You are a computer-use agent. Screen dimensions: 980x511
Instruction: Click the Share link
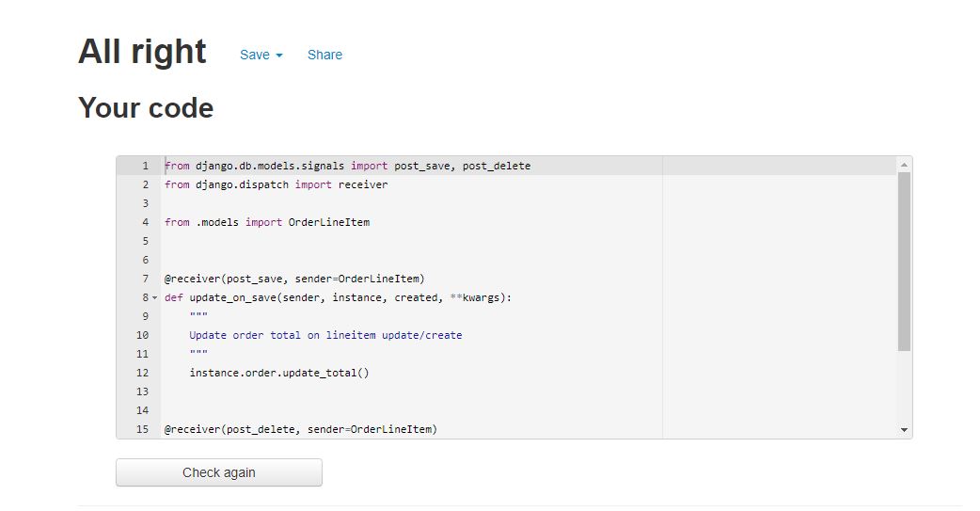coord(324,55)
